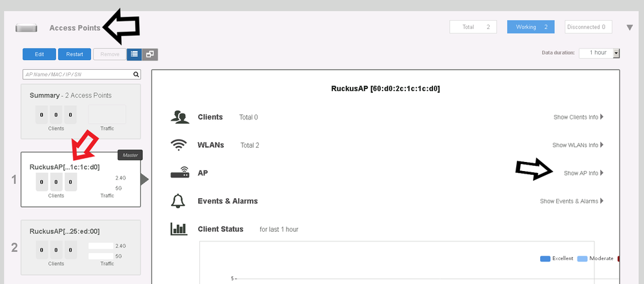The width and height of the screenshot is (644, 284).
Task: Filter by Total access points
Action: 475,27
